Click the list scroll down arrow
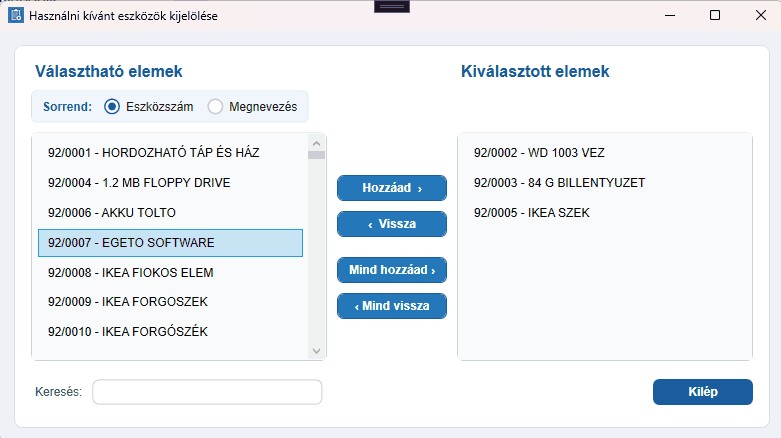 click(x=316, y=351)
